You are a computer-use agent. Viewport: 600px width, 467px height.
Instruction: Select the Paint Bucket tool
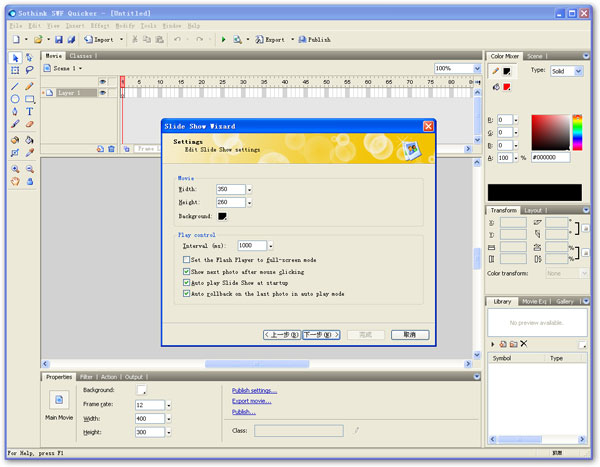[29, 140]
